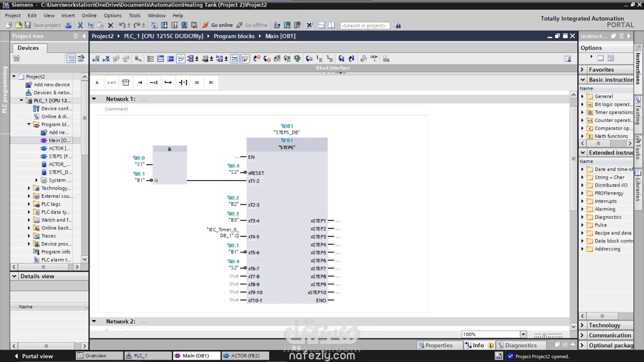
Task: Open the zoom level dropdown
Action: pyautogui.click(x=523, y=334)
